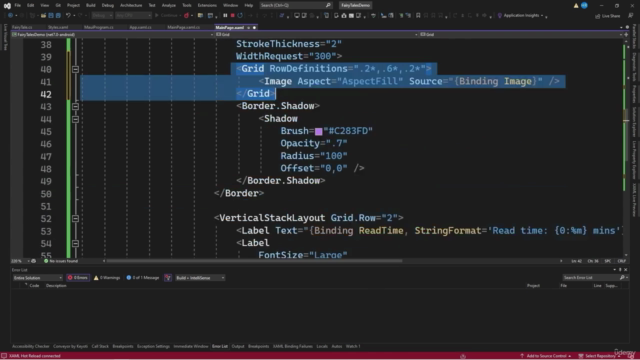The width and height of the screenshot is (640, 360).
Task: Open the Call Stack tab
Action: coord(100,346)
